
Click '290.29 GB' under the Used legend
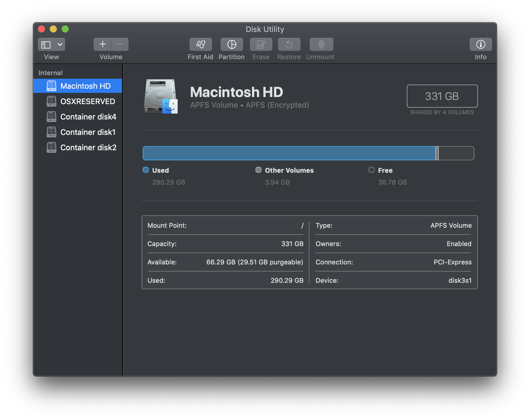168,182
